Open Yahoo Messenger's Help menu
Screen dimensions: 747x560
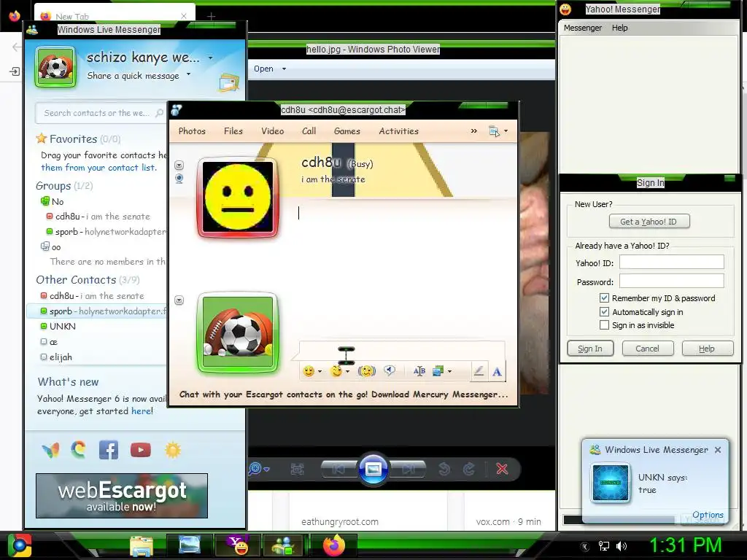[x=620, y=28]
